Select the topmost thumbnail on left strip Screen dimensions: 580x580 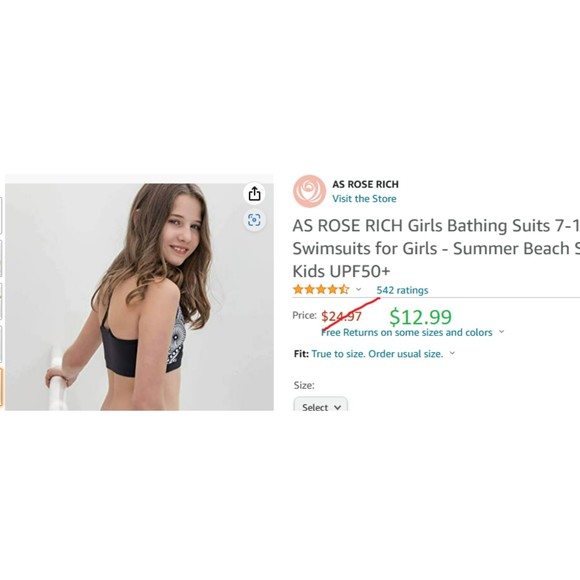tap(1, 216)
